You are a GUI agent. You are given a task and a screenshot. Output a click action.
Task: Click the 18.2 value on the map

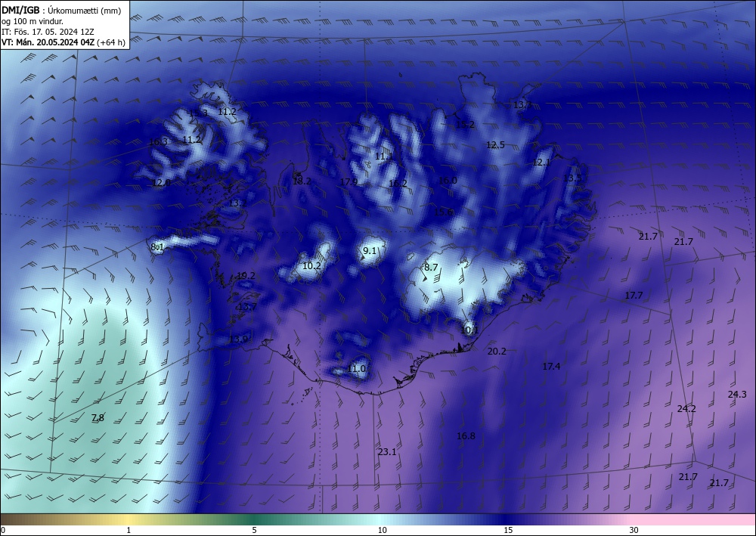coord(302,181)
